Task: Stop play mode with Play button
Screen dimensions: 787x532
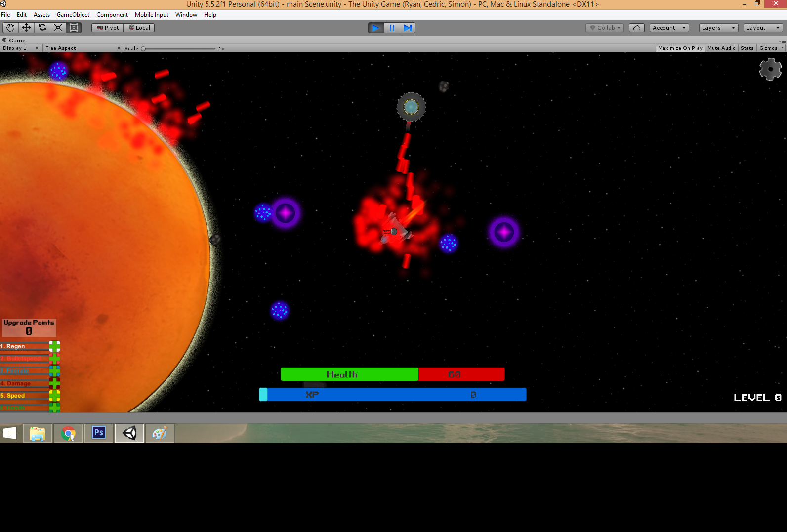Action: tap(375, 28)
